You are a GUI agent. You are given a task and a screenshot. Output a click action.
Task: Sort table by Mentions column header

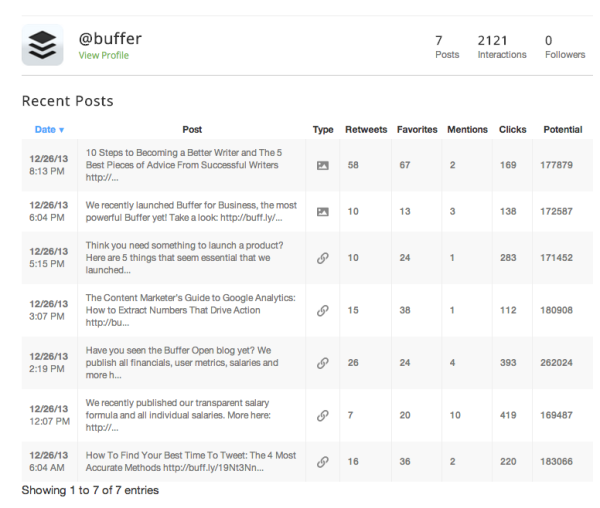468,130
